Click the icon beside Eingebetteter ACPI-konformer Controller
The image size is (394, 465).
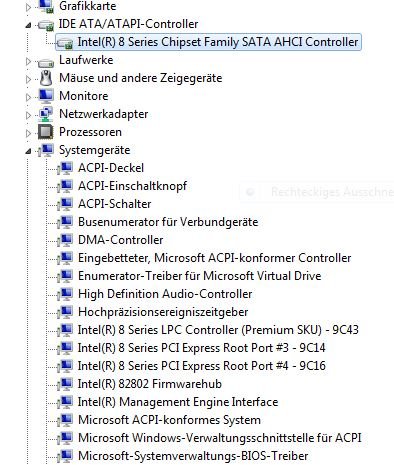coord(65,258)
